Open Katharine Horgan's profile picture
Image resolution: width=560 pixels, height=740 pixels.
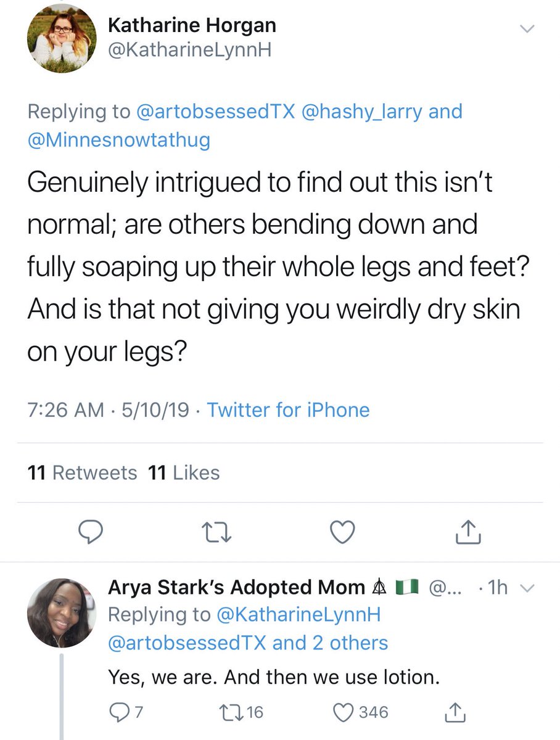(x=62, y=41)
